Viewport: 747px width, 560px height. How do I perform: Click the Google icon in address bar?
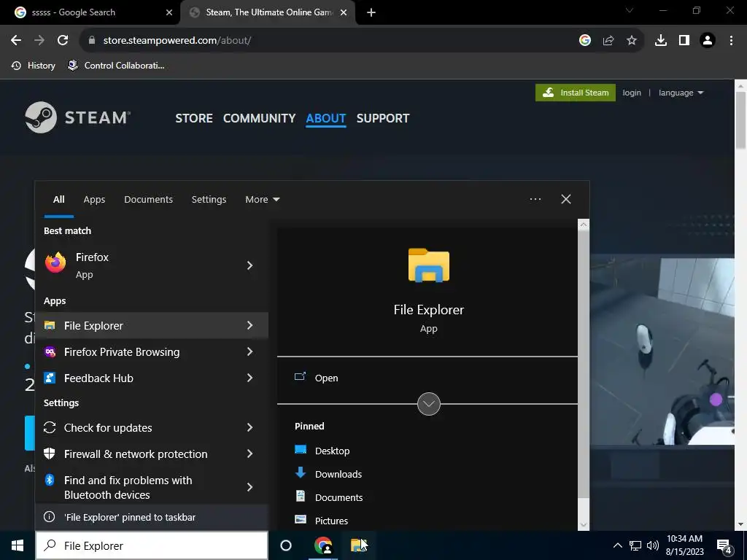[x=585, y=41]
